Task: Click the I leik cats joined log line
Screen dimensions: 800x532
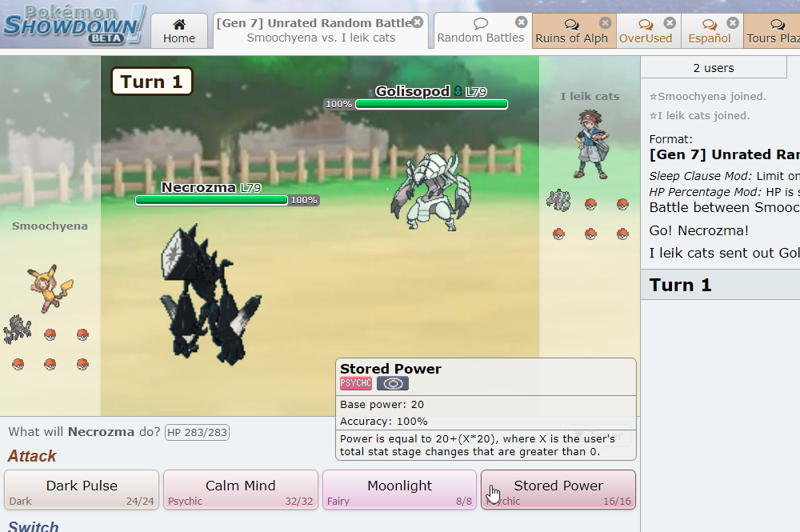Action: point(699,116)
